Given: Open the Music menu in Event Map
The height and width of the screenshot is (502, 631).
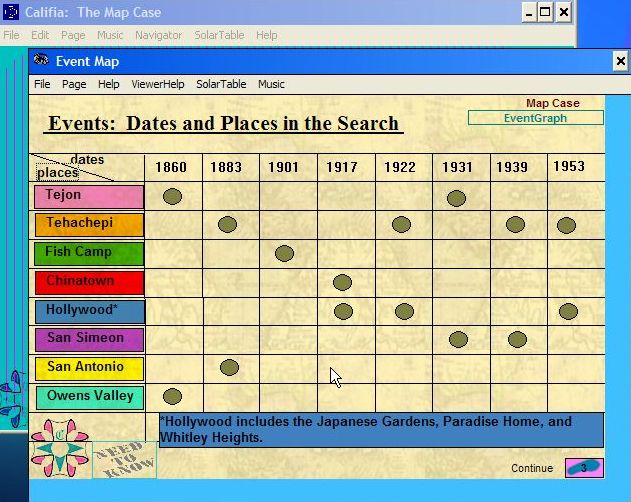Looking at the screenshot, I should pyautogui.click(x=271, y=85).
